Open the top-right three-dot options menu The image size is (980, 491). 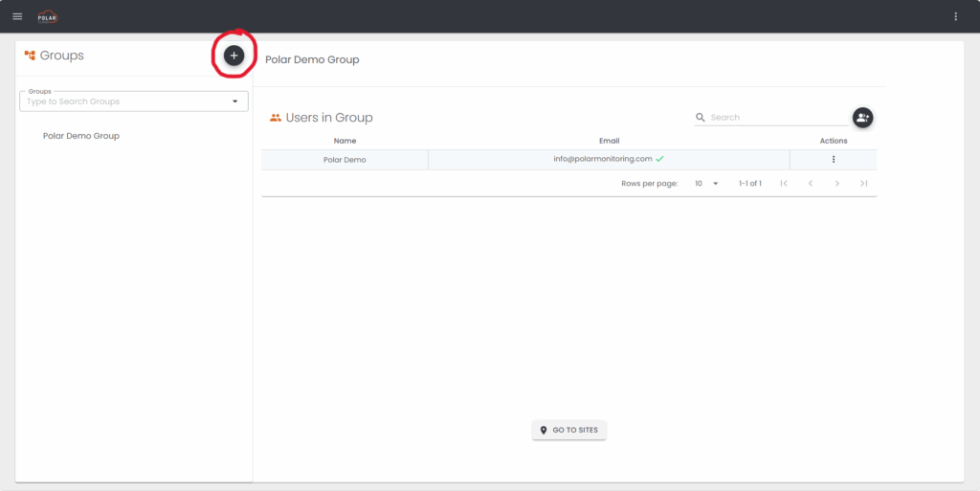[x=955, y=16]
